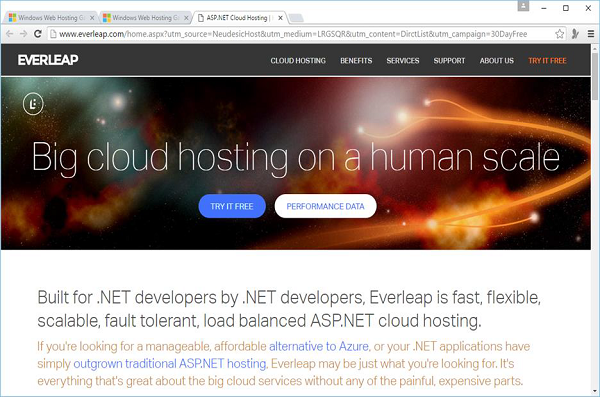Minimize the Chrome window
The height and width of the screenshot is (397, 600).
point(544,8)
